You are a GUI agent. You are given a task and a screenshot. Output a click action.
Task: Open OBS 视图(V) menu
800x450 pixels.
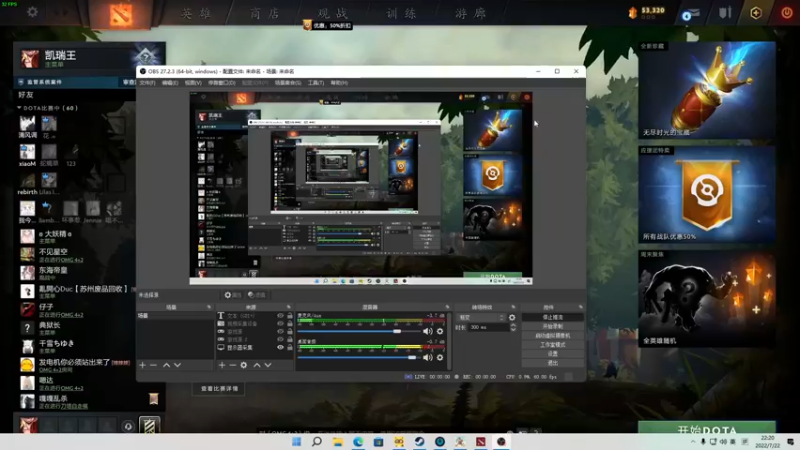click(x=193, y=83)
